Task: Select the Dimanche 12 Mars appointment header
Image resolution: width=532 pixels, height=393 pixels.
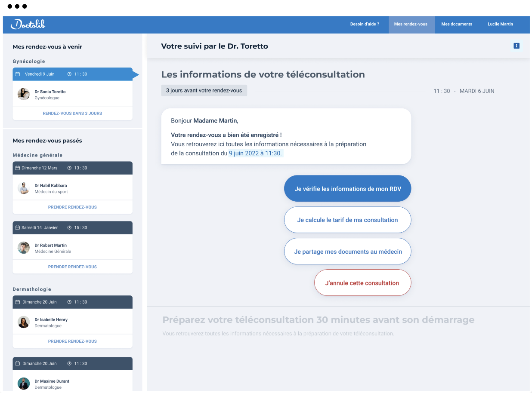Action: click(x=72, y=168)
